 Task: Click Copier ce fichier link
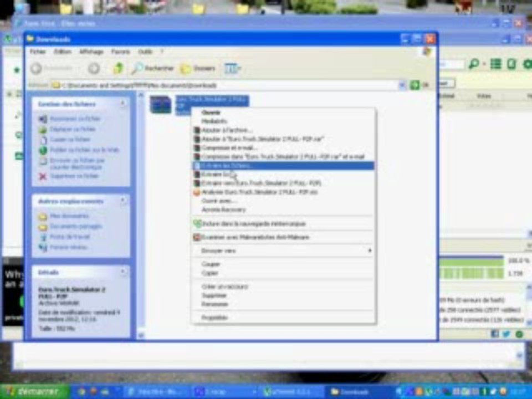point(70,140)
